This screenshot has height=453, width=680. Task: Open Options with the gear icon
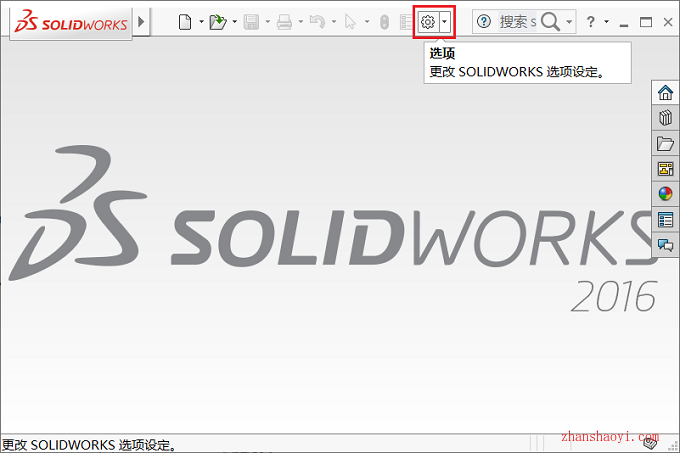click(x=428, y=22)
